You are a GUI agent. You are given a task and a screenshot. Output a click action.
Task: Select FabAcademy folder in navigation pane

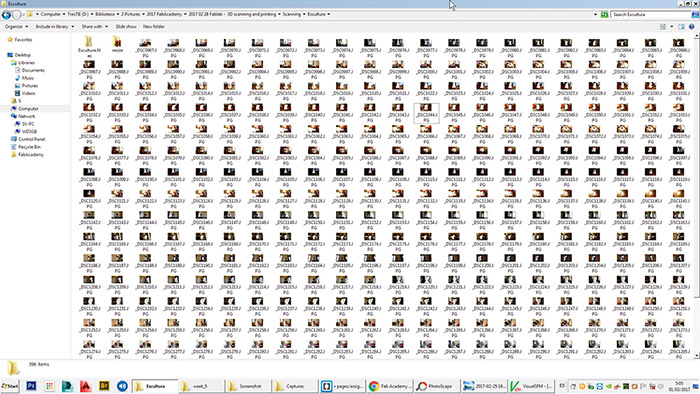pyautogui.click(x=31, y=154)
